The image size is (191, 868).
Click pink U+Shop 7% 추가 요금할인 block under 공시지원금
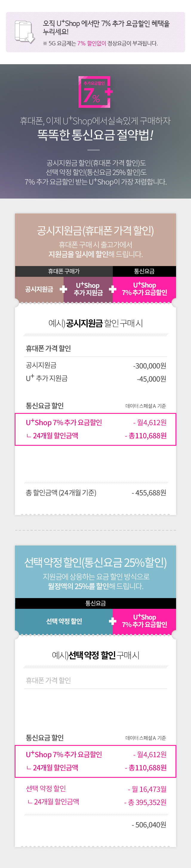click(x=144, y=289)
